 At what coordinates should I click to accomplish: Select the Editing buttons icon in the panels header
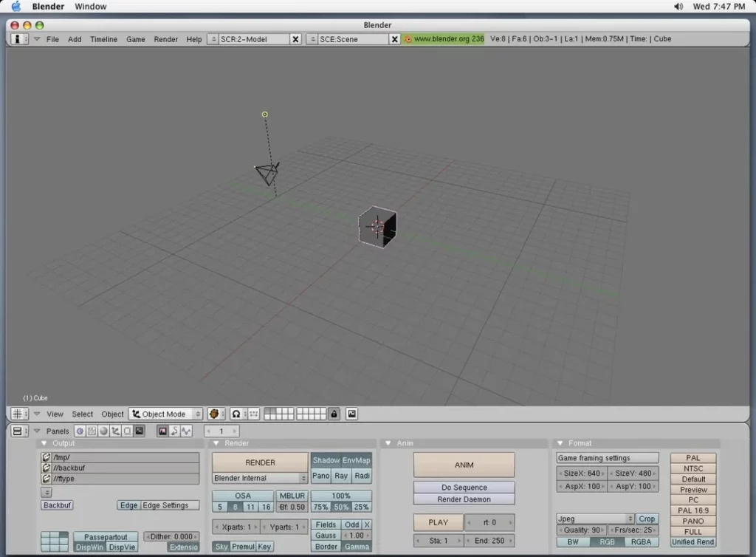pyautogui.click(x=127, y=431)
